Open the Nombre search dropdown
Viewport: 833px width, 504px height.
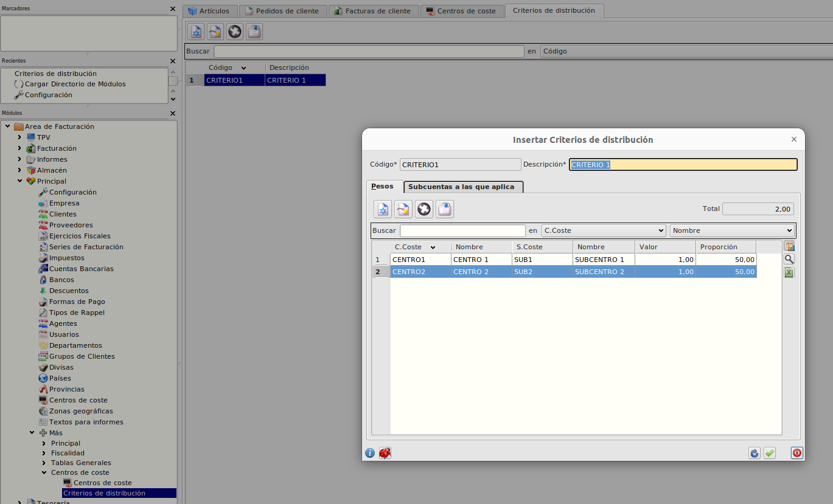(x=732, y=230)
